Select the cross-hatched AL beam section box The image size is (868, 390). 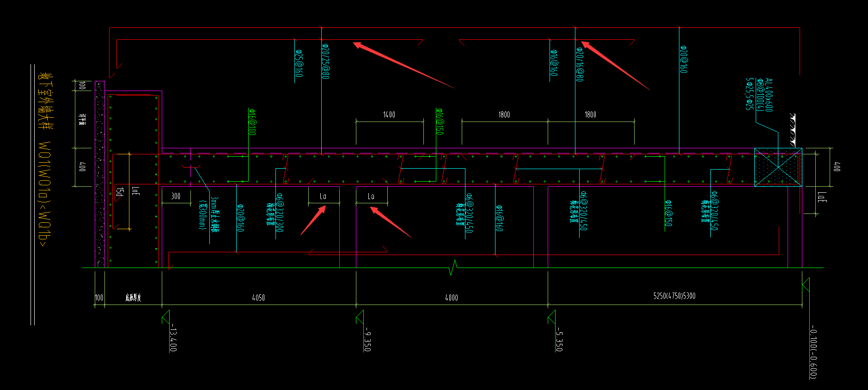(x=778, y=167)
